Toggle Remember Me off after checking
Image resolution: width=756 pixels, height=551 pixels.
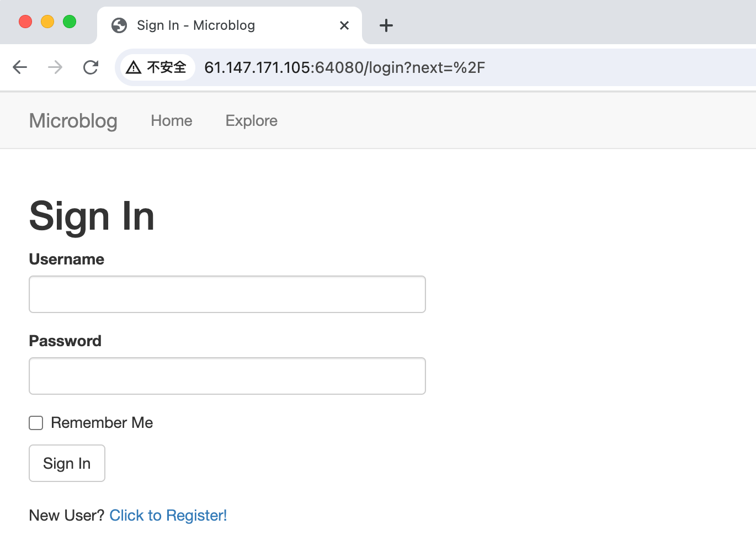click(x=35, y=422)
